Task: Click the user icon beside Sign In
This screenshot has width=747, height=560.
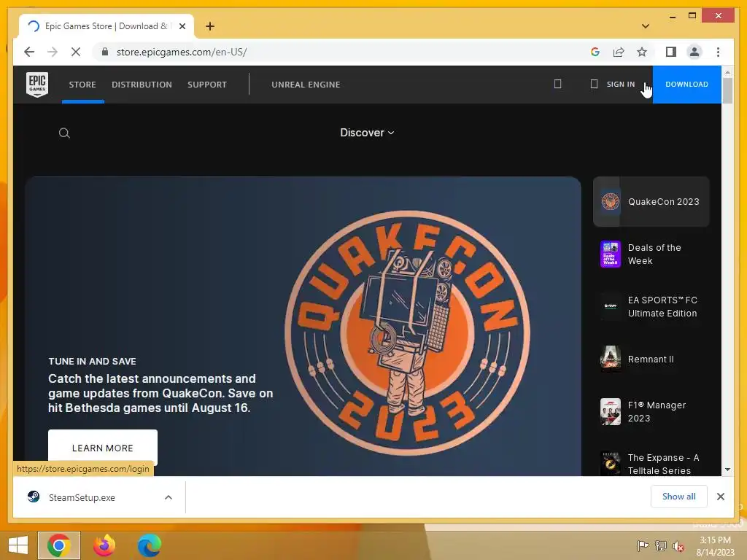Action: (594, 85)
